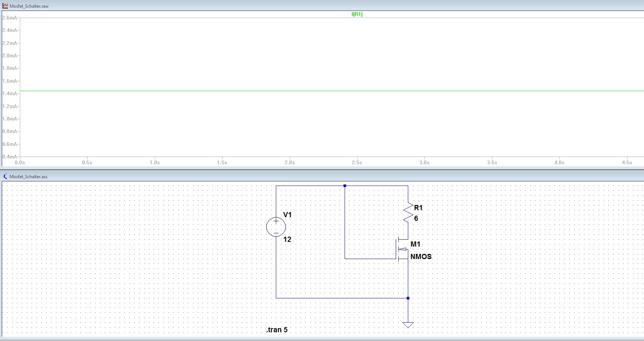
Task: Click the 0.4mA vertical axis label
Action: click(10, 157)
